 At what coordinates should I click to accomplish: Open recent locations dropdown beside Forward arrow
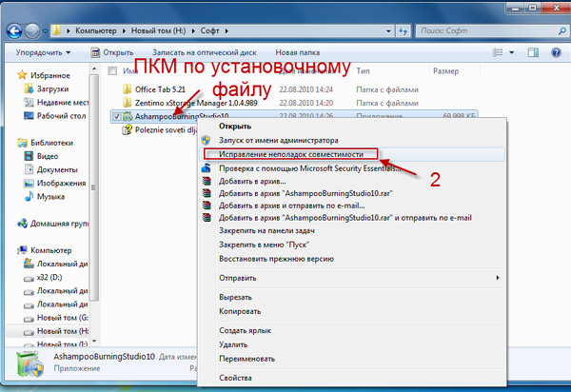[x=45, y=31]
